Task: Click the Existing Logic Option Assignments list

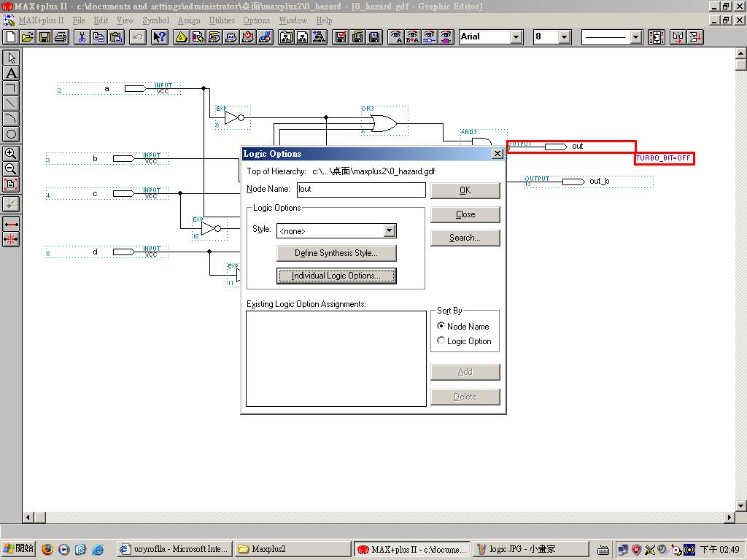Action: tap(336, 359)
